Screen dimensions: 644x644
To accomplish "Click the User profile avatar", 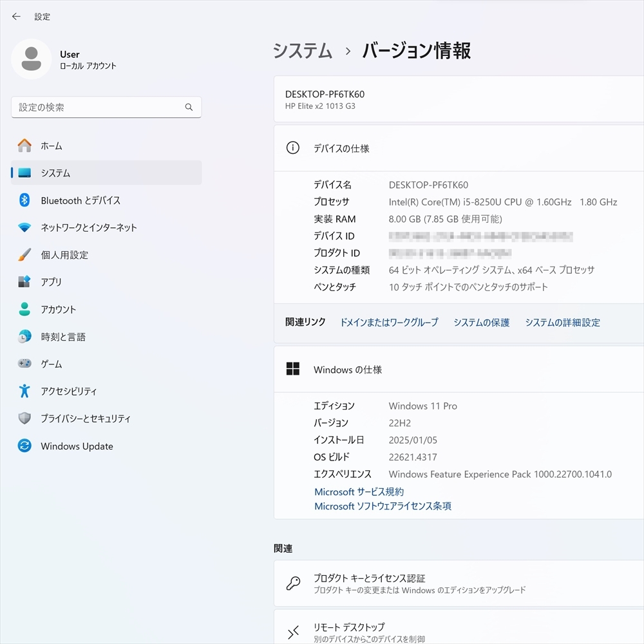I will (x=31, y=59).
